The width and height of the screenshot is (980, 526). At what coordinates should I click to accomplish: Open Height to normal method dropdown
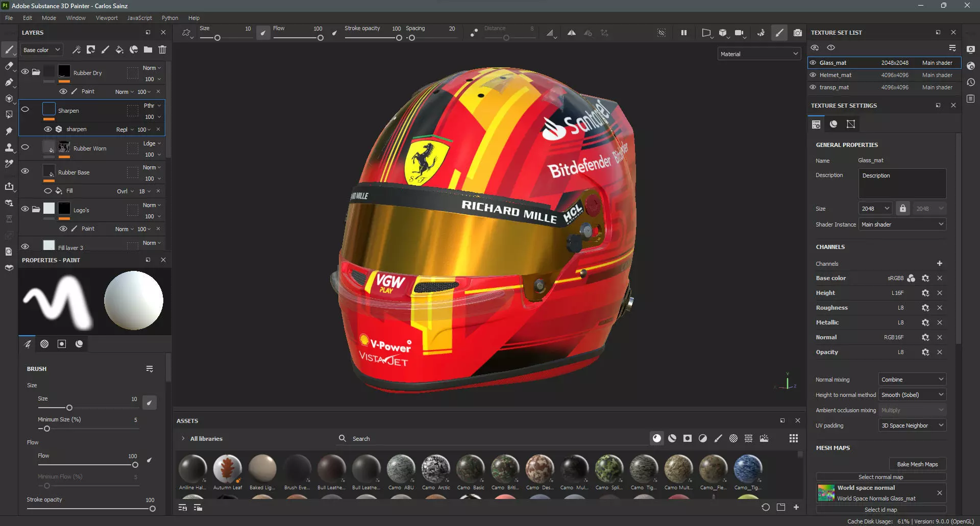(x=912, y=394)
